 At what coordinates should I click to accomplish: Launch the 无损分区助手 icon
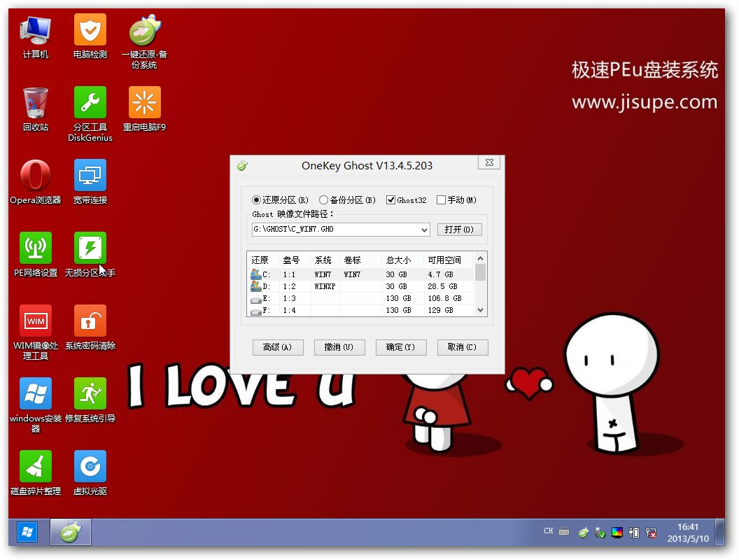[90, 255]
